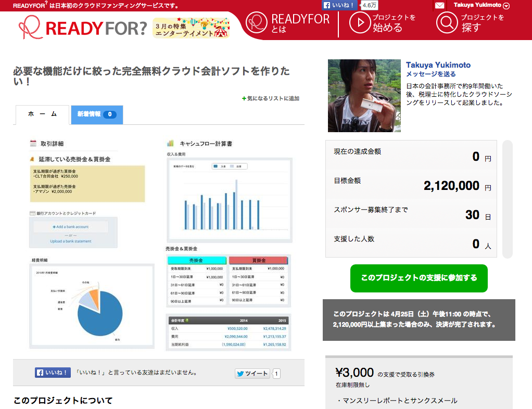Click the magnifier icon for プロジェクトを探す
Viewport: 532px width, 409px height.
446,23
